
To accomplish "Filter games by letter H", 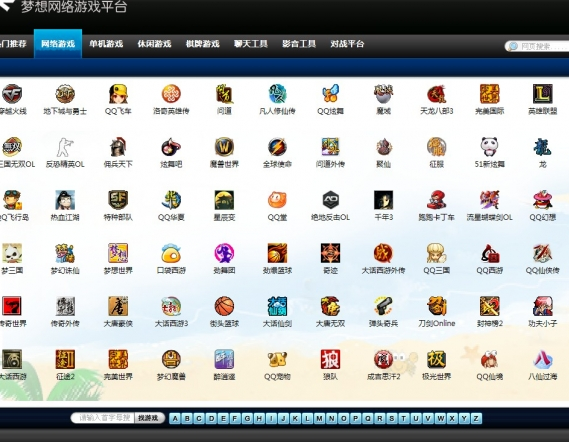I will coord(259,418).
